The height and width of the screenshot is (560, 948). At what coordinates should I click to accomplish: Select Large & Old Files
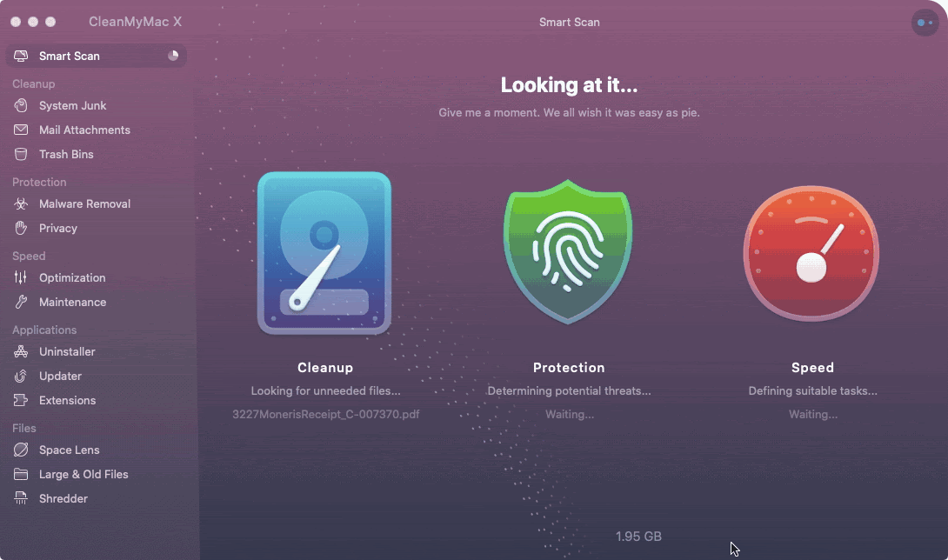click(x=83, y=474)
